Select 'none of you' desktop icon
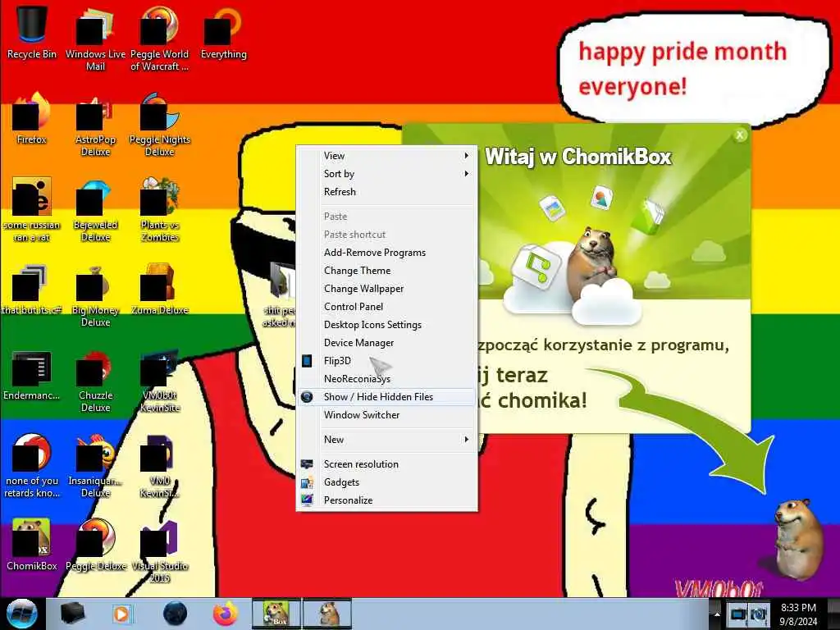The width and height of the screenshot is (840, 630). pos(32,465)
